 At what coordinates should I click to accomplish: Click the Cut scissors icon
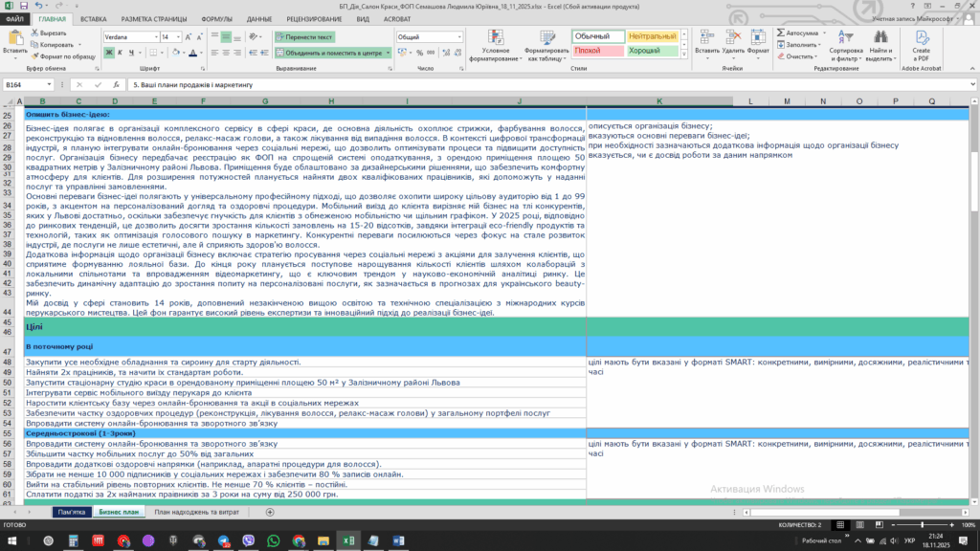(35, 33)
